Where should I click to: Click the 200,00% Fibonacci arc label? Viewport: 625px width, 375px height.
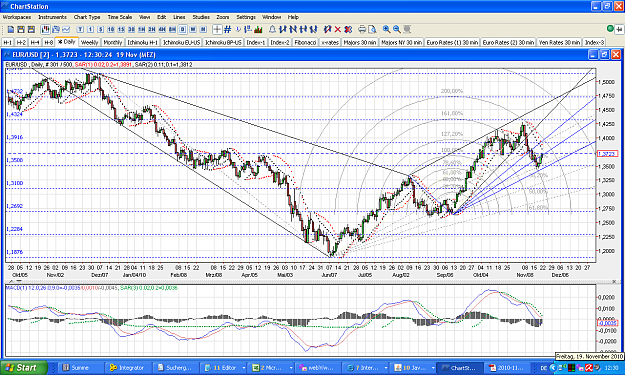click(x=452, y=91)
